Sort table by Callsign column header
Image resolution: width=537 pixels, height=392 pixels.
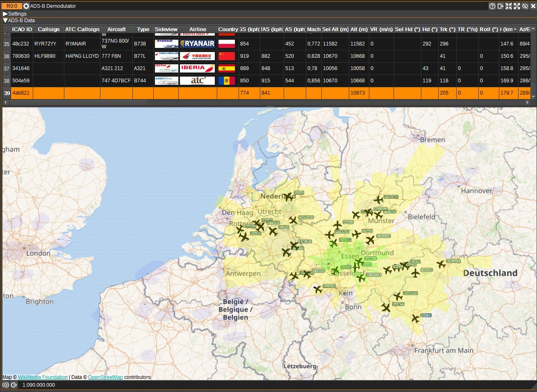48,29
